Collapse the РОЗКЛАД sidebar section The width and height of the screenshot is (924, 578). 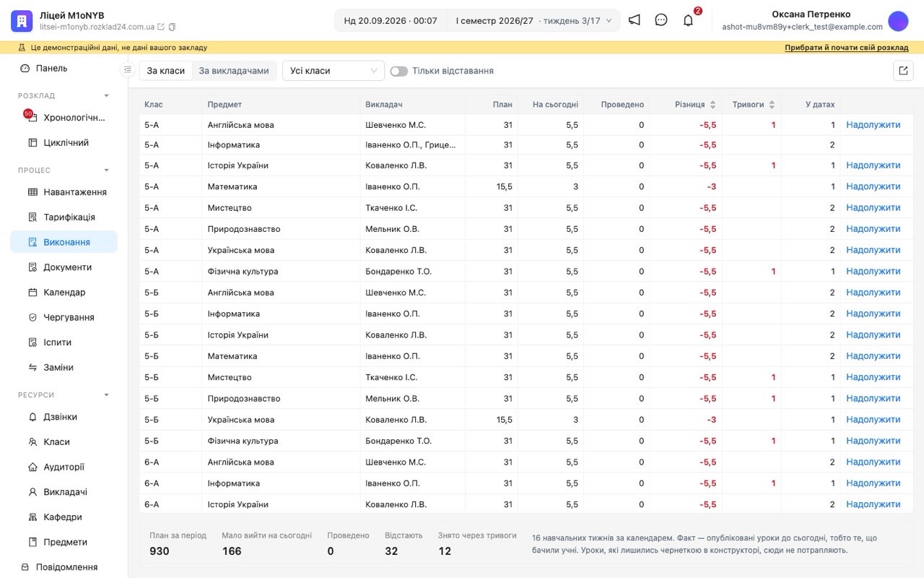pyautogui.click(x=107, y=95)
